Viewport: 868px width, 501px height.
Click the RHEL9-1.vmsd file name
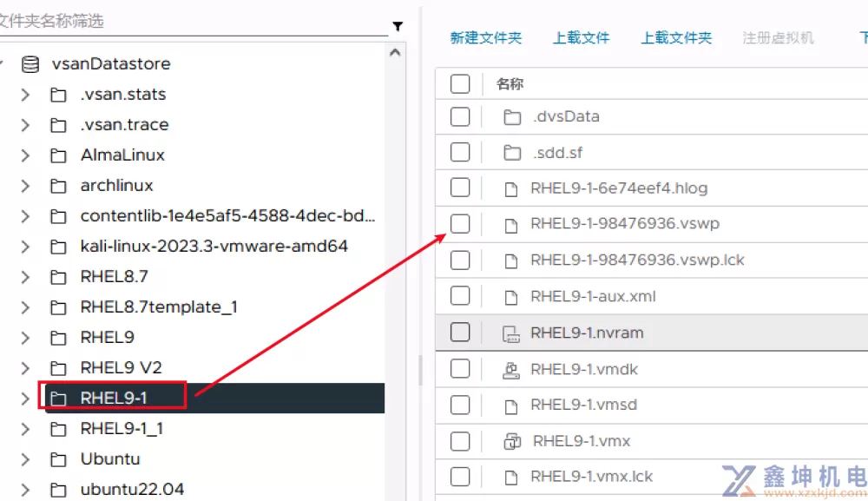[x=583, y=405]
